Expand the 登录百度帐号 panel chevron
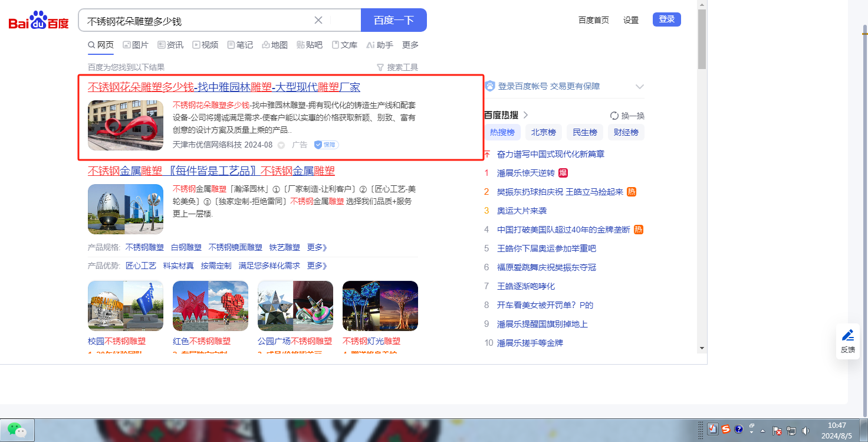This screenshot has width=868, height=442. [x=640, y=87]
